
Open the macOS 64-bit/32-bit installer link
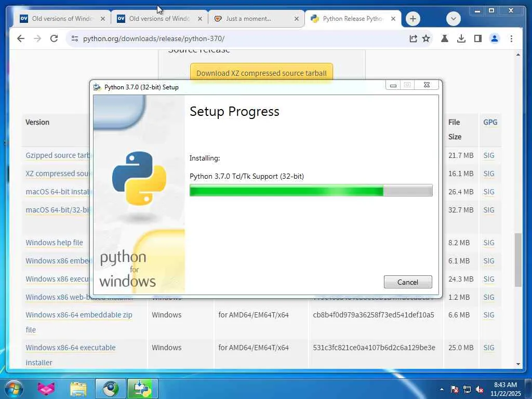pyautogui.click(x=58, y=210)
